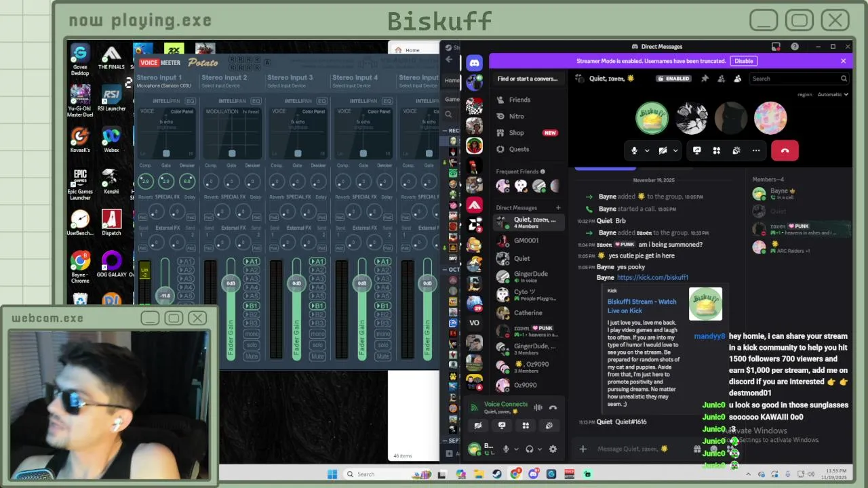868x488 pixels.
Task: Click the add friends to DM icon
Action: (x=722, y=79)
